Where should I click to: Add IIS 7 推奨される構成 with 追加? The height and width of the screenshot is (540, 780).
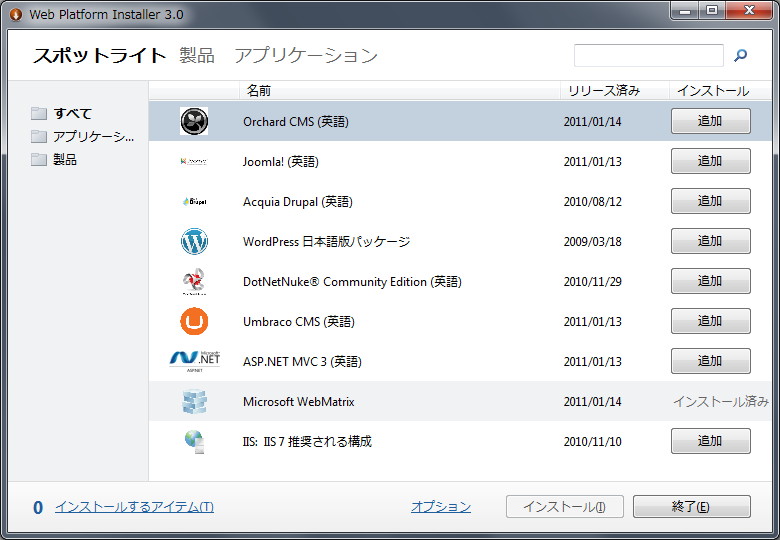click(x=710, y=441)
